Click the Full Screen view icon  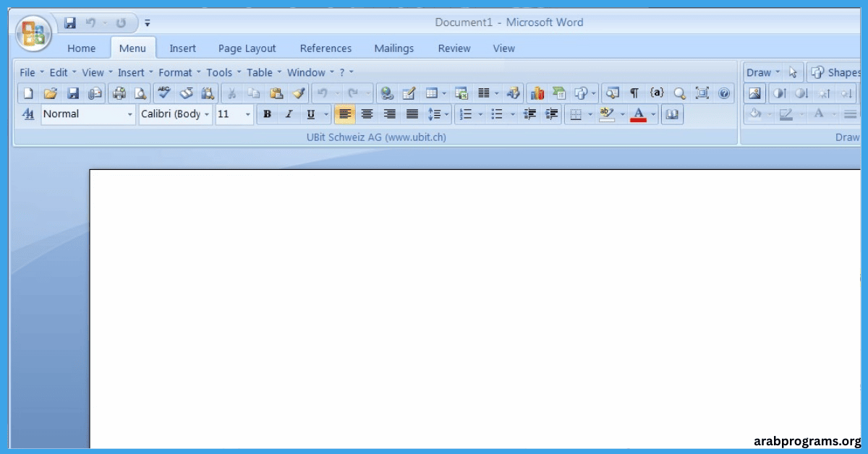point(702,93)
